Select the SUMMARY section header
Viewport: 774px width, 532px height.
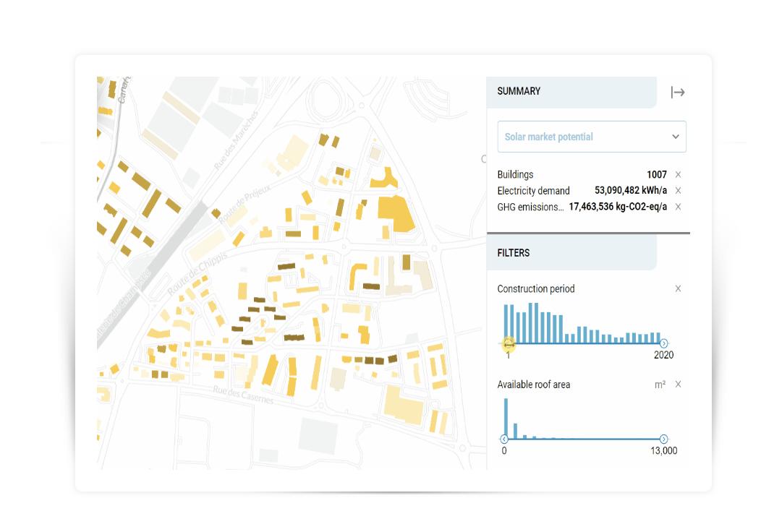[x=519, y=91]
